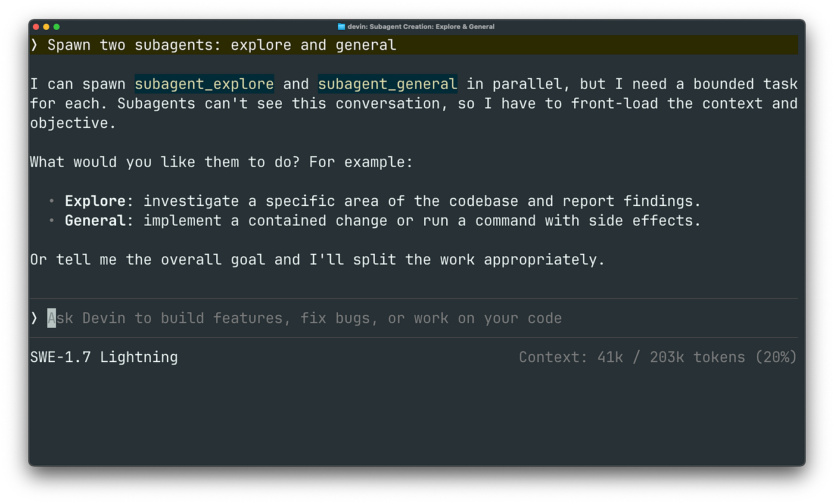Click the Context 41k / 203k tokens indicator
This screenshot has width=834, height=504.
[x=658, y=357]
